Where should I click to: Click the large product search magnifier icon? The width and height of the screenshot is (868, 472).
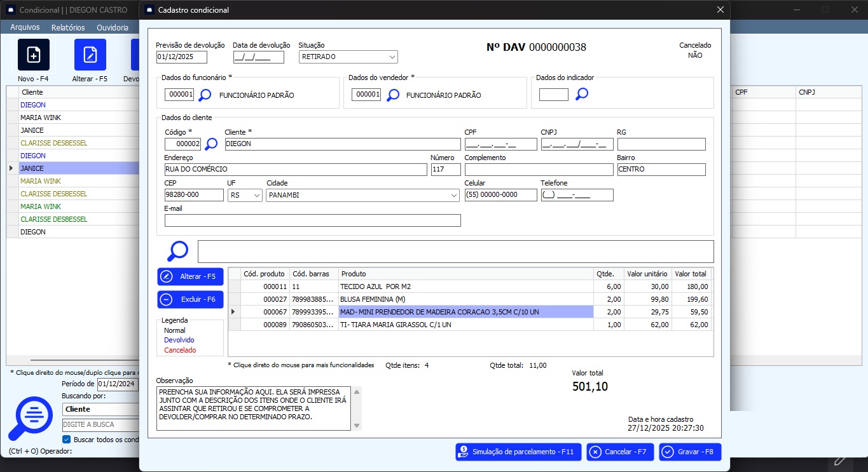click(x=177, y=251)
